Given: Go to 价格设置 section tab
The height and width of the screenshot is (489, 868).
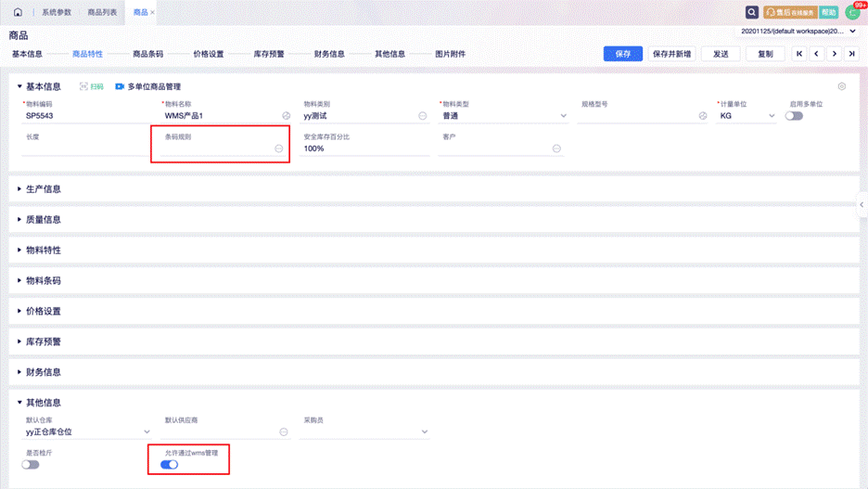Looking at the screenshot, I should pos(209,54).
